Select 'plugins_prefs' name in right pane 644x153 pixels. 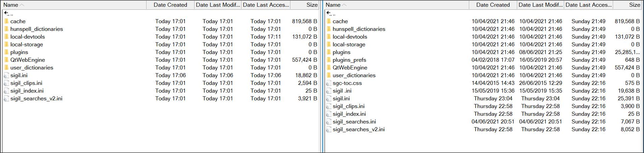pos(350,60)
